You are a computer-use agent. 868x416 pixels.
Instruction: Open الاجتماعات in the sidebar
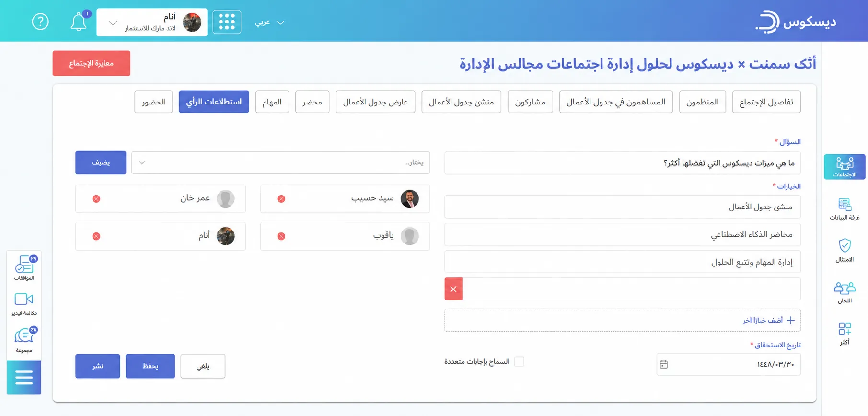pyautogui.click(x=845, y=167)
